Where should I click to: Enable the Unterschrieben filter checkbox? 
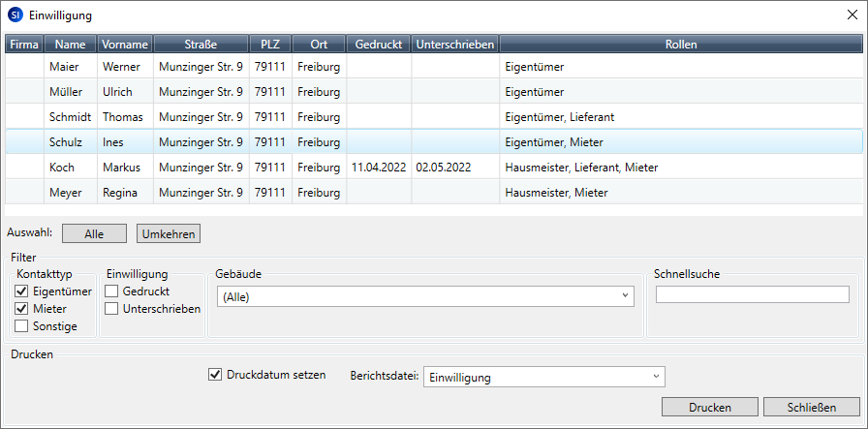[112, 309]
